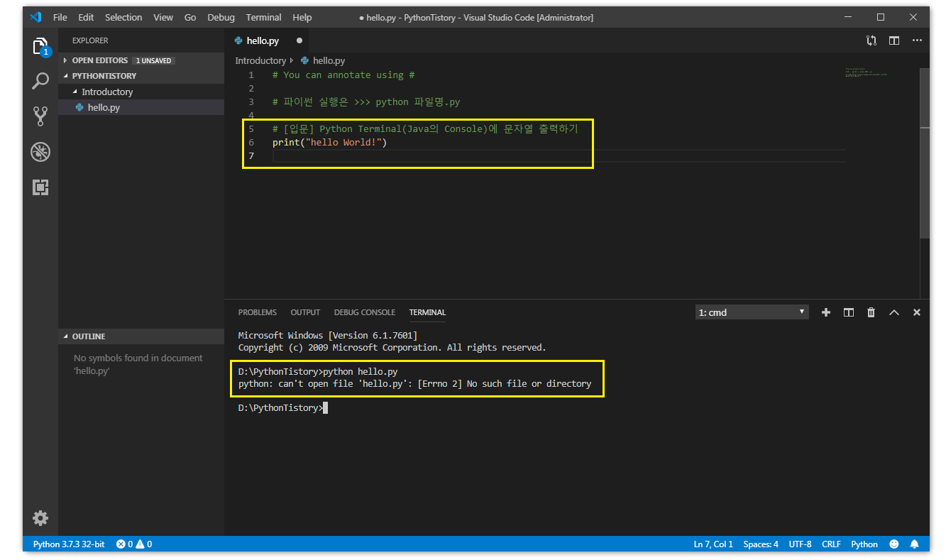The image size is (946, 560).
Task: Open the editor More Actions ellipsis
Action: click(917, 40)
